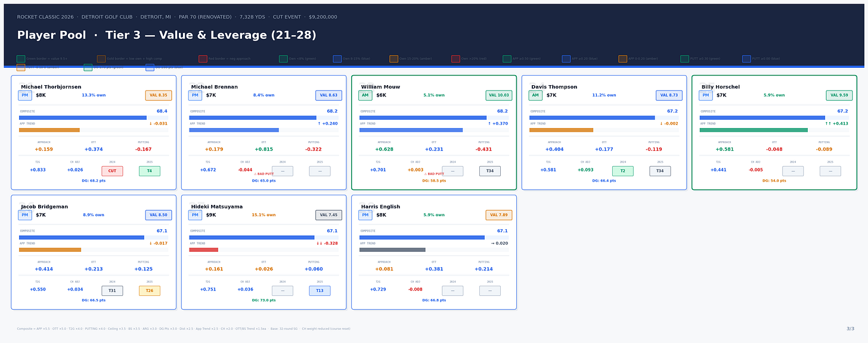Viewport: 868px width, 343px height.
Task: Open the Hideki Matsuyama player name
Action: [217, 207]
